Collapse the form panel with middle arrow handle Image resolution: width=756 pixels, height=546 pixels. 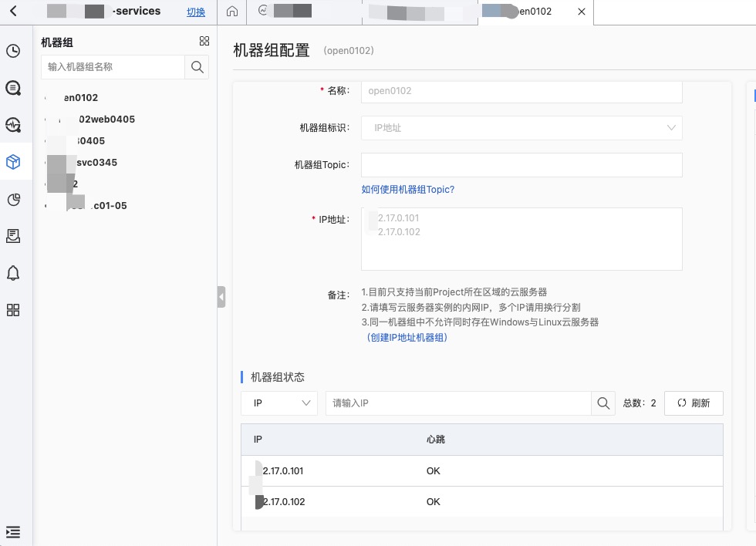coord(221,296)
